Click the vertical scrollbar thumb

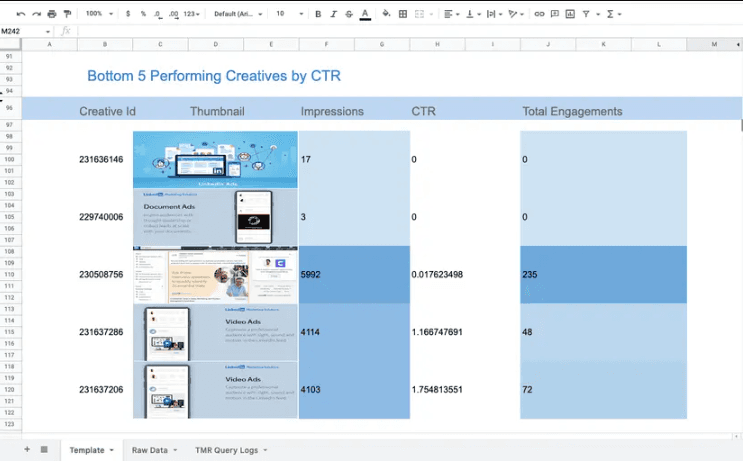click(x=741, y=125)
